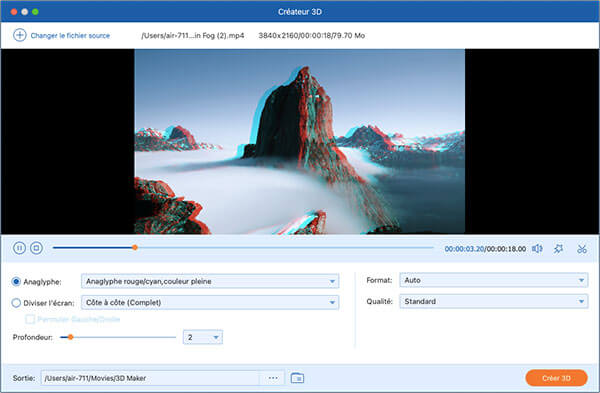
Task: Pause the video playback
Action: click(19, 248)
